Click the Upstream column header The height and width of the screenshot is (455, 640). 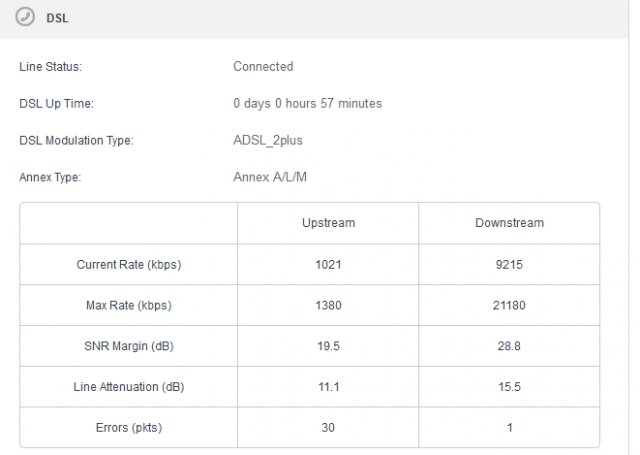[x=328, y=222]
